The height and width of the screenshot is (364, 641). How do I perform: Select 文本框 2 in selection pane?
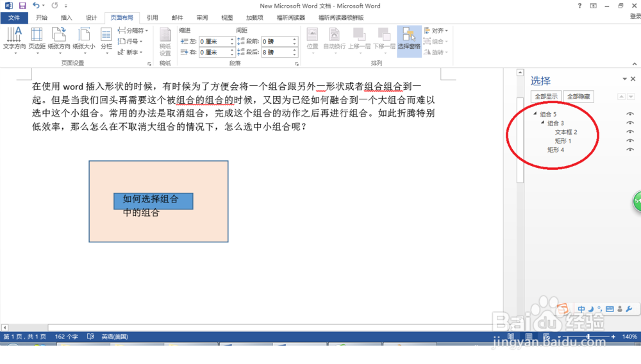566,132
